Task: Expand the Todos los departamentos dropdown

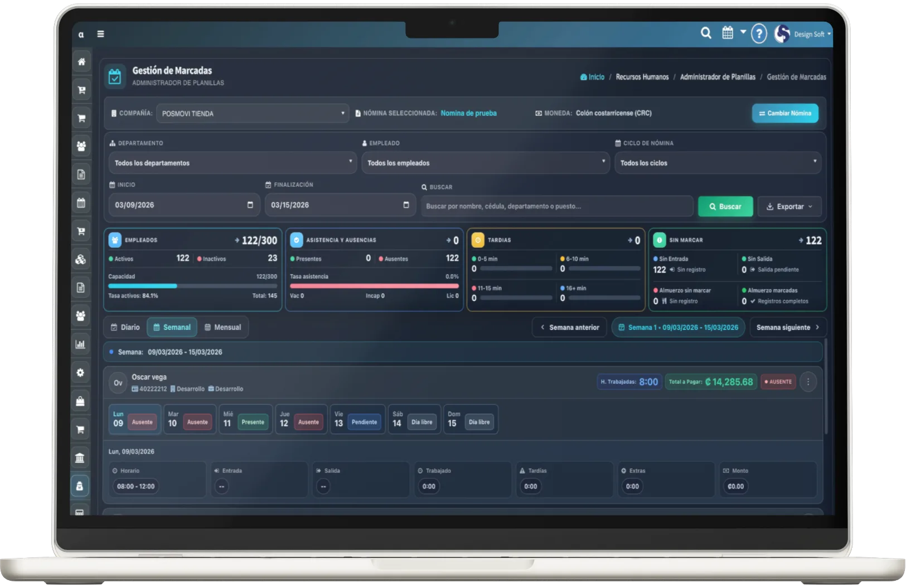Action: click(x=232, y=163)
